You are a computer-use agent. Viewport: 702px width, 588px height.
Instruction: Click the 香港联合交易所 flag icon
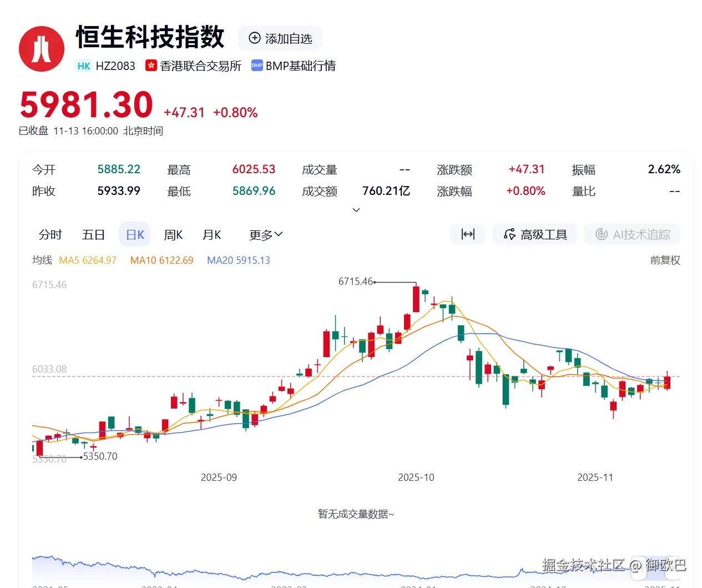tap(150, 65)
